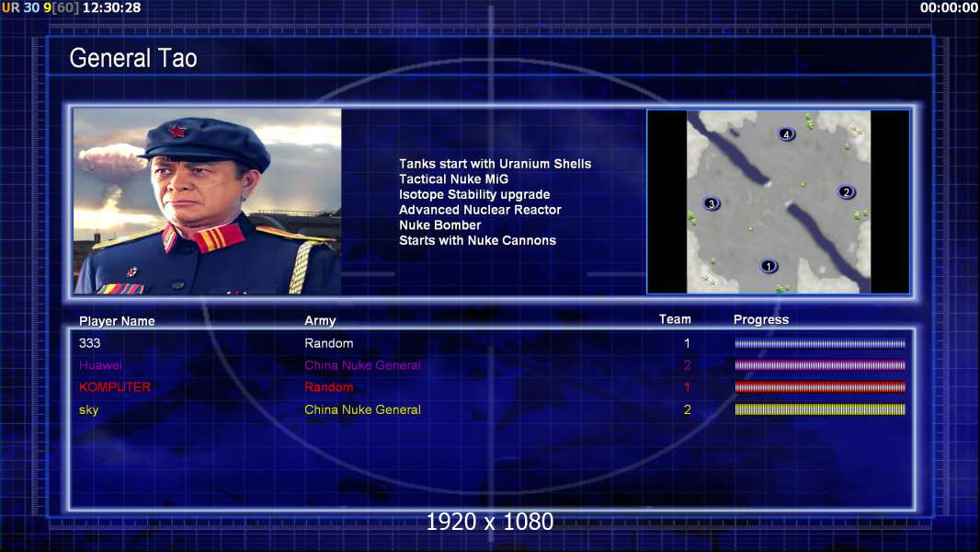Click Huawei's purple loading progress bar

(x=820, y=365)
